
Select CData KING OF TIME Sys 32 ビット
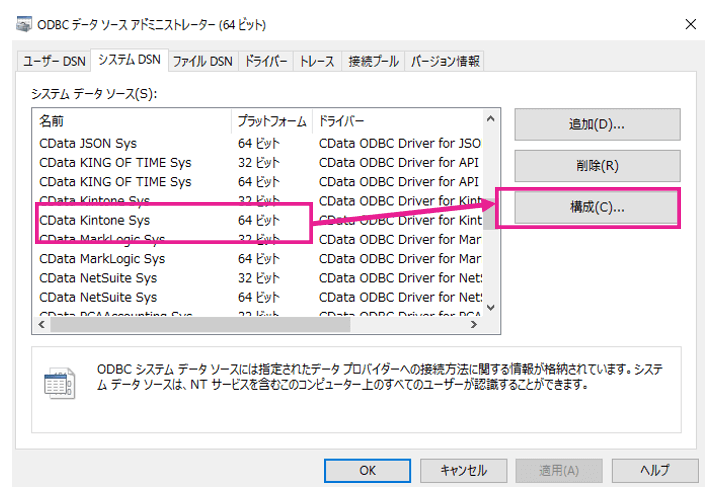pyautogui.click(x=258, y=162)
